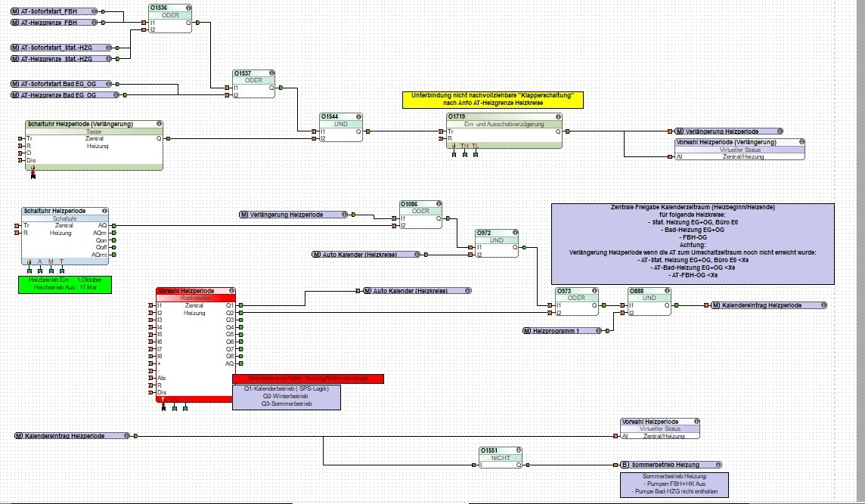Viewport: 865px width, 504px height.
Task: Select Schaltuhr Heizperiode (Verlängerung) Taster block title
Action: [x=81, y=124]
